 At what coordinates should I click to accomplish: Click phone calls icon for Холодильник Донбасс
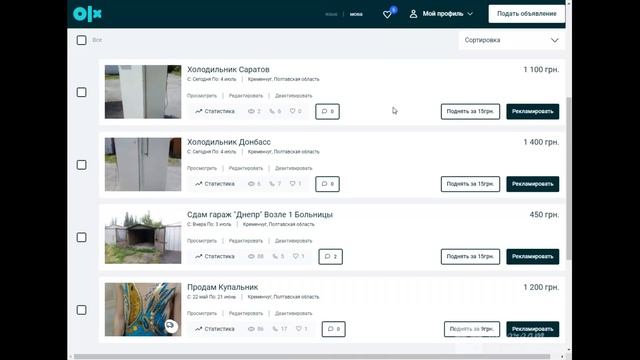[x=272, y=184]
